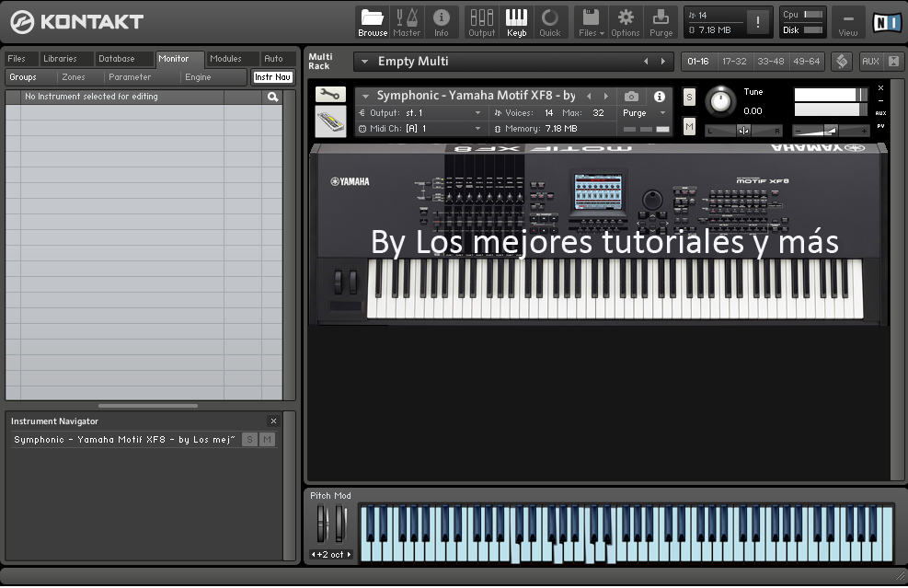Image resolution: width=908 pixels, height=588 pixels.
Task: Adjust the Tune knob
Action: (720, 101)
